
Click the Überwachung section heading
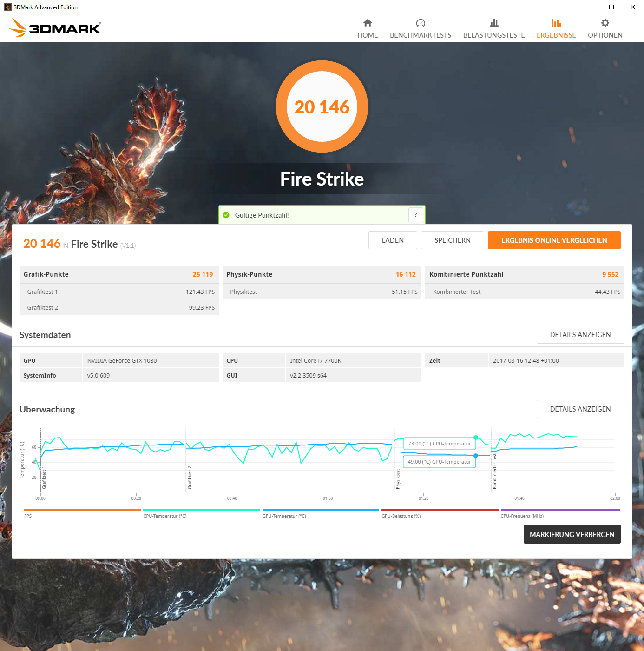pyautogui.click(x=47, y=409)
